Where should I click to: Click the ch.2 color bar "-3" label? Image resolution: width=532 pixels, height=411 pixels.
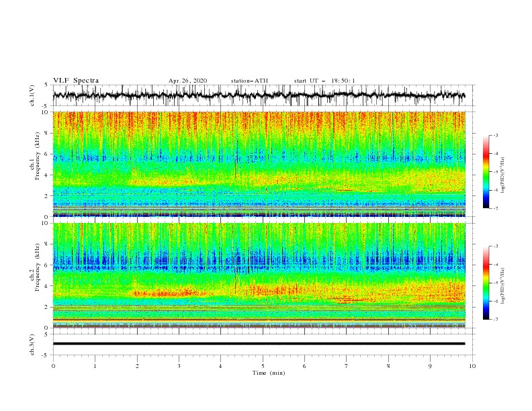coord(496,246)
